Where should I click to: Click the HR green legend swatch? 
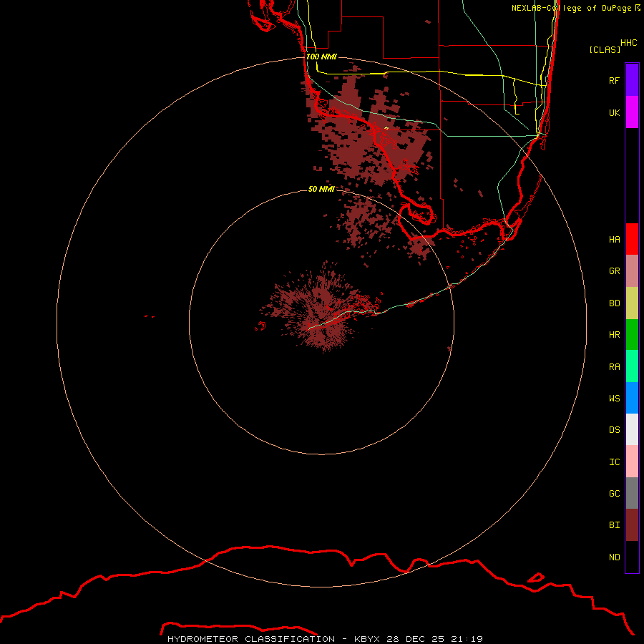(632, 334)
